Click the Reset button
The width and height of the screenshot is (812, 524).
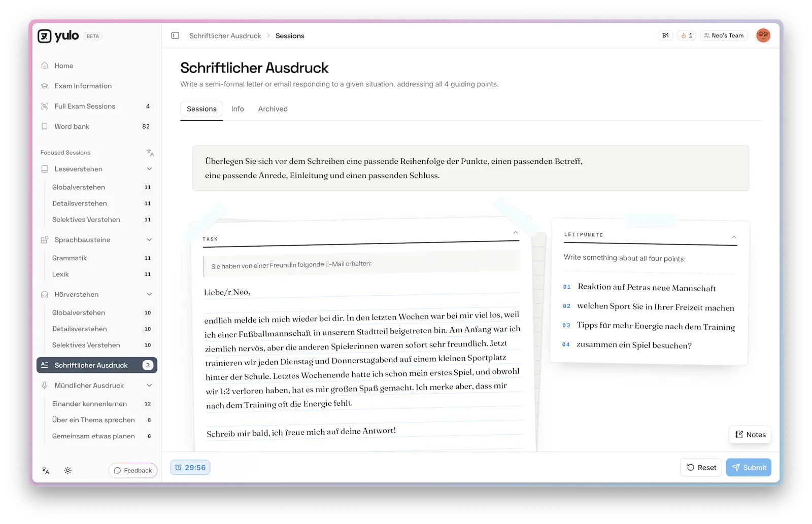(701, 468)
